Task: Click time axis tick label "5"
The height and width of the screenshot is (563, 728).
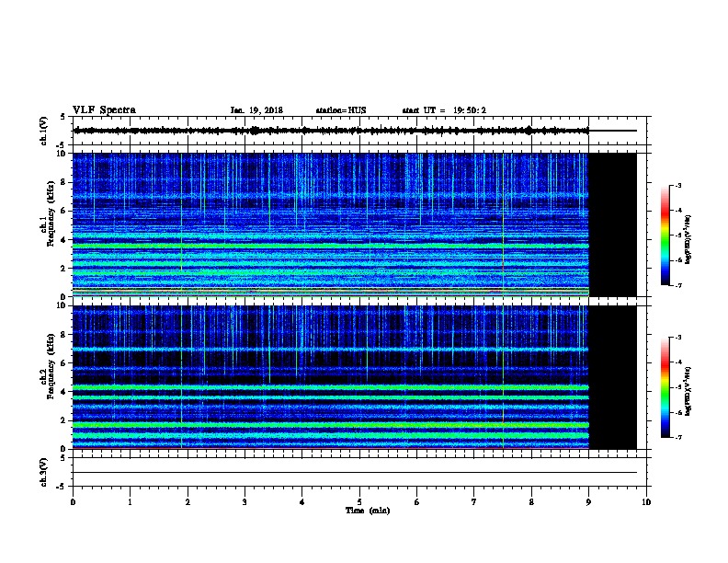Action: [x=359, y=501]
